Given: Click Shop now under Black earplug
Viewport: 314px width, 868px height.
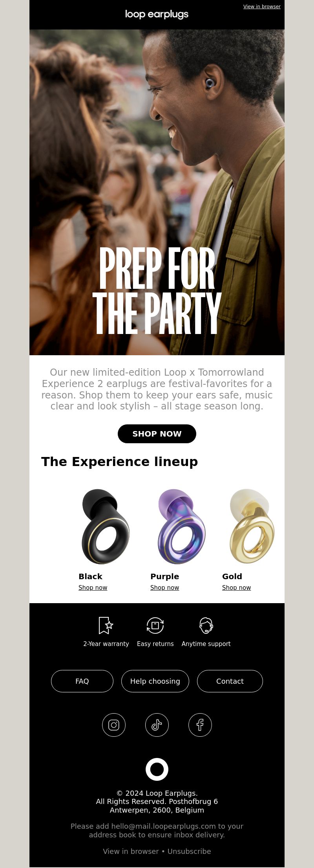Looking at the screenshot, I should click(93, 587).
